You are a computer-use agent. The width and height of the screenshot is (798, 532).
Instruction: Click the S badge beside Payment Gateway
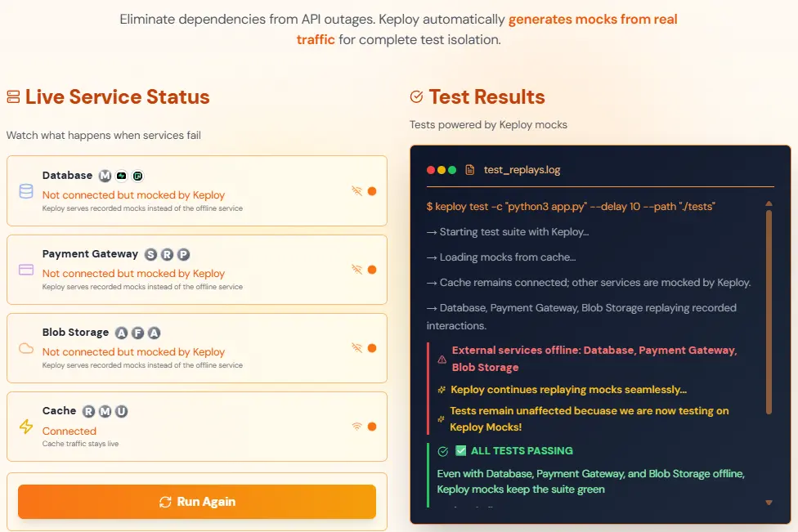click(150, 254)
